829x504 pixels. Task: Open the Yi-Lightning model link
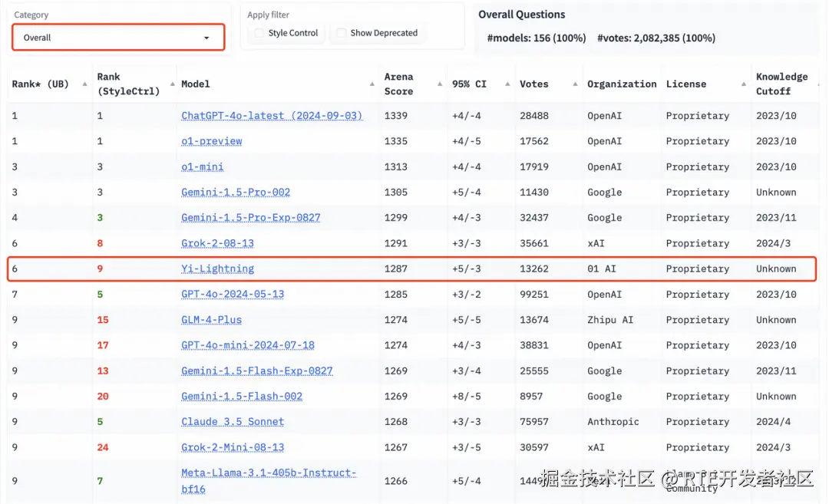217,268
